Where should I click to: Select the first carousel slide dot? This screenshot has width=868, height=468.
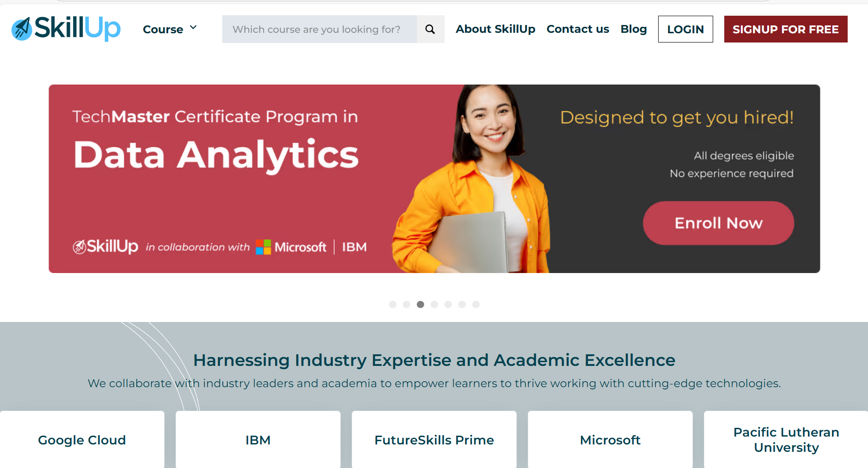coord(393,304)
